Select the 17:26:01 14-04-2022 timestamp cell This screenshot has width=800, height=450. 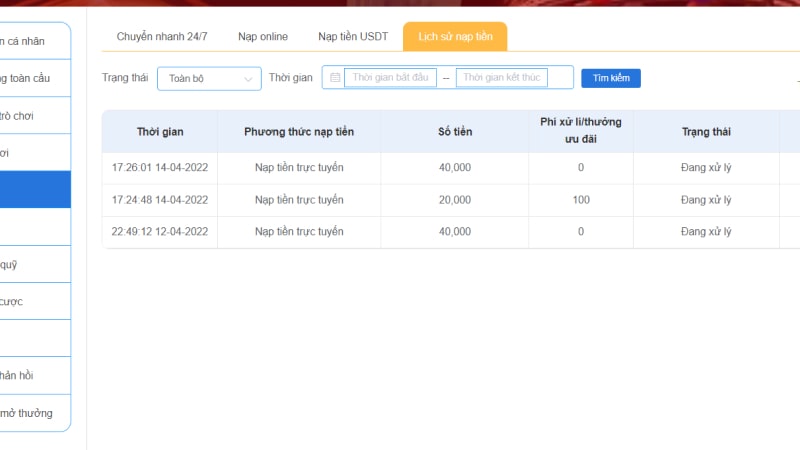click(x=160, y=167)
